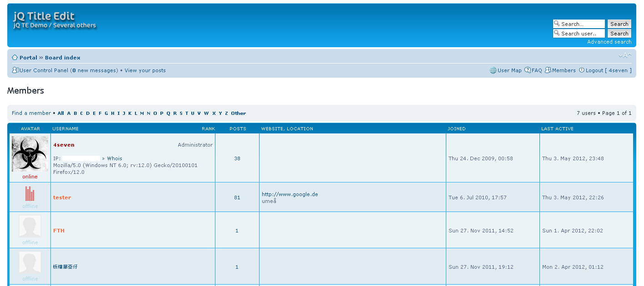
Task: Open tester's website link google.de
Action: coord(290,194)
